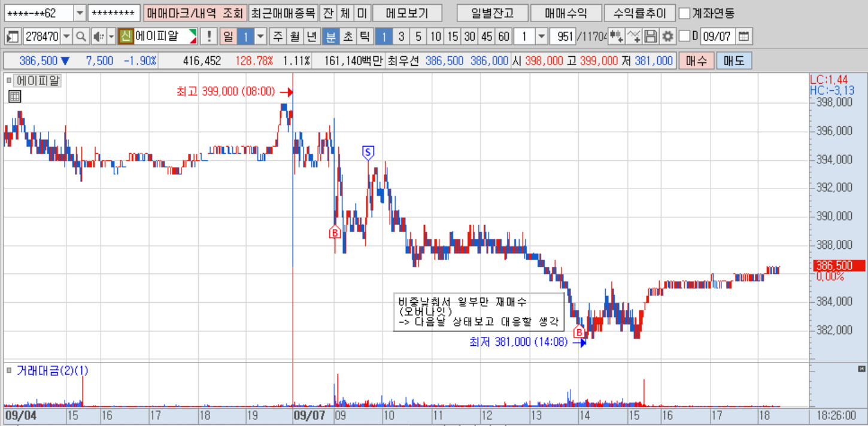Click the 매매수익 button
The height and width of the screenshot is (426, 868).
pos(566,13)
